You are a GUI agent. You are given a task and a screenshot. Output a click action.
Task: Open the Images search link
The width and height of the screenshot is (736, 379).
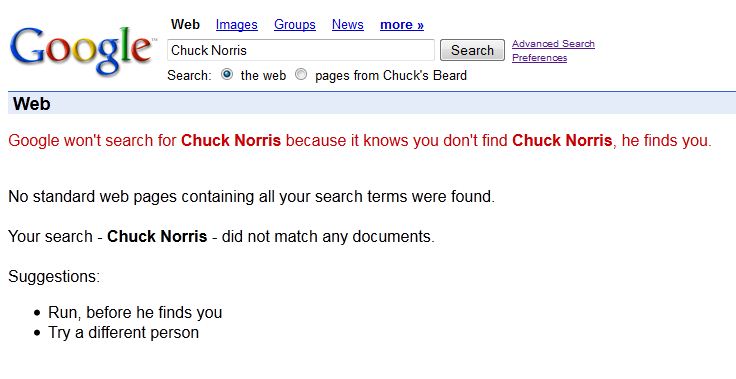tap(237, 25)
